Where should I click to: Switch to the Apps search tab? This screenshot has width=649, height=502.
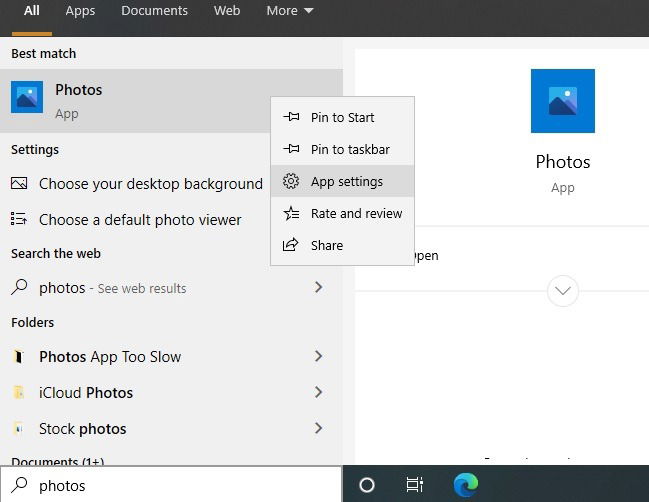(x=80, y=11)
